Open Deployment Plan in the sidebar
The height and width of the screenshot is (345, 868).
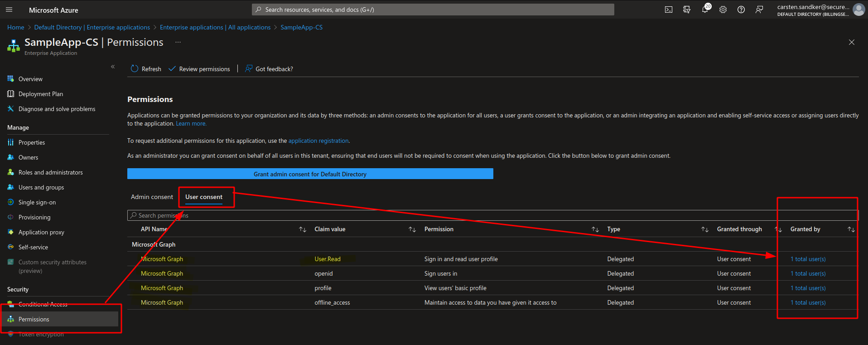click(41, 94)
